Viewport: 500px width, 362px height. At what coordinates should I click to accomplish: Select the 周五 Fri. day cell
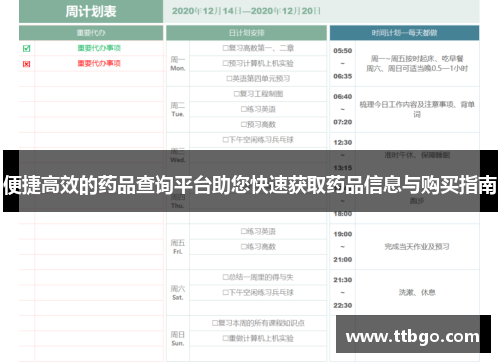[x=178, y=247]
